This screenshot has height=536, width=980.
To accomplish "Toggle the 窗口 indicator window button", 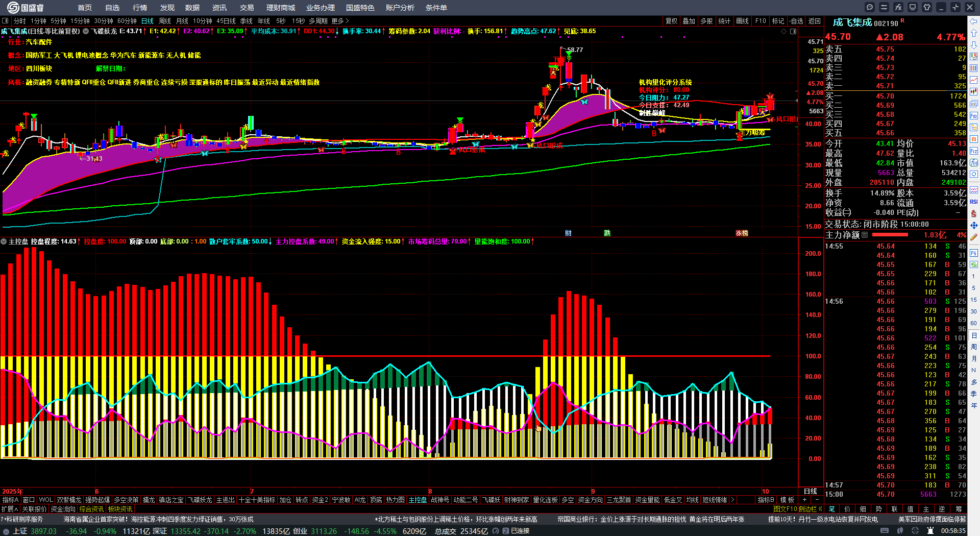I will click(x=29, y=500).
